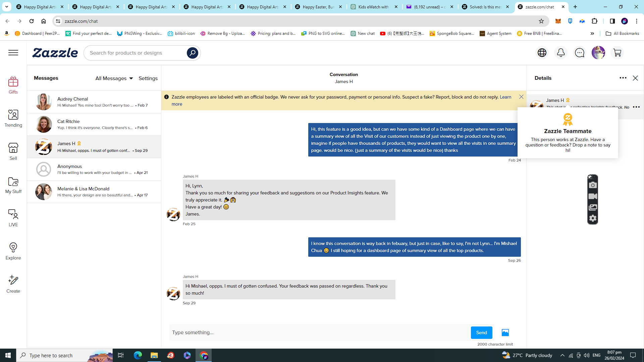Screen dimensions: 644x362
Task: Expand the All Messages filter dropdown
Action: (x=114, y=78)
